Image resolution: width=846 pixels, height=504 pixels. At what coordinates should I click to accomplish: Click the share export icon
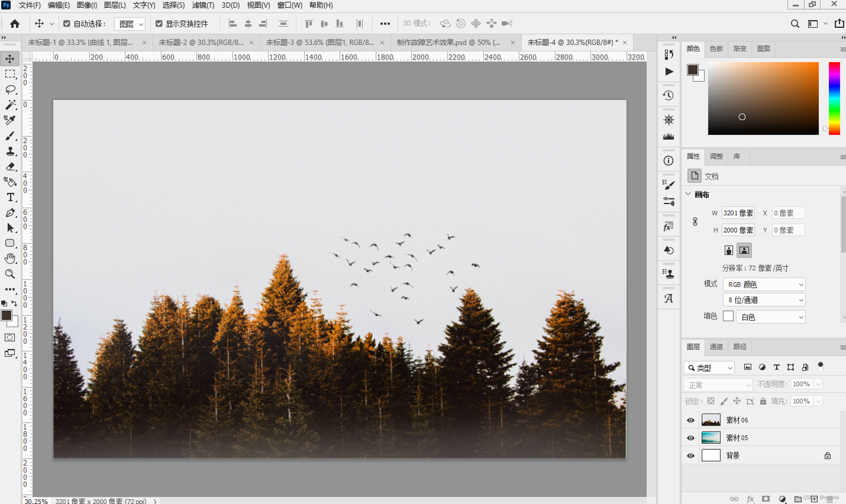(839, 23)
